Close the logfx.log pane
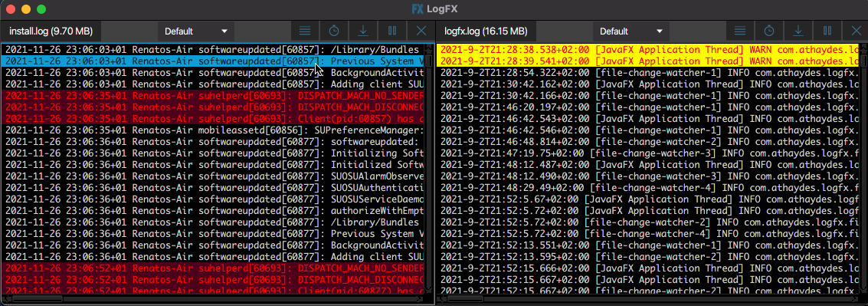Viewport: 868px width, 306px height. tap(857, 31)
